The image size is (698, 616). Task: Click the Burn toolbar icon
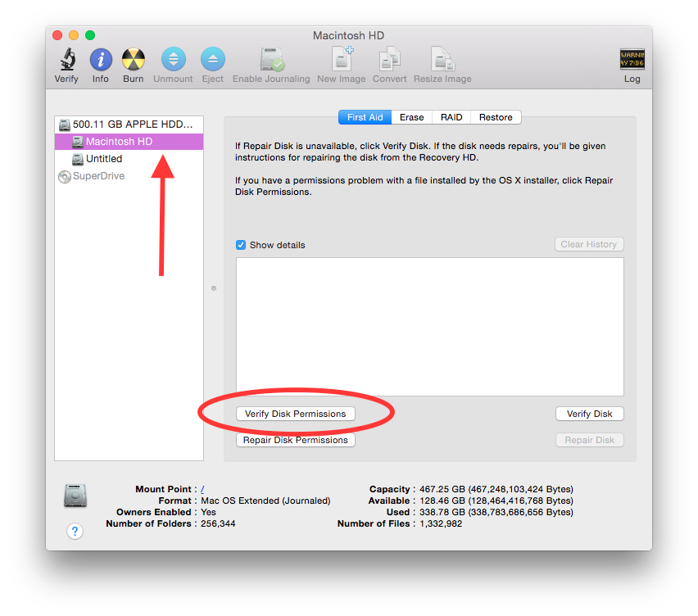tap(134, 60)
